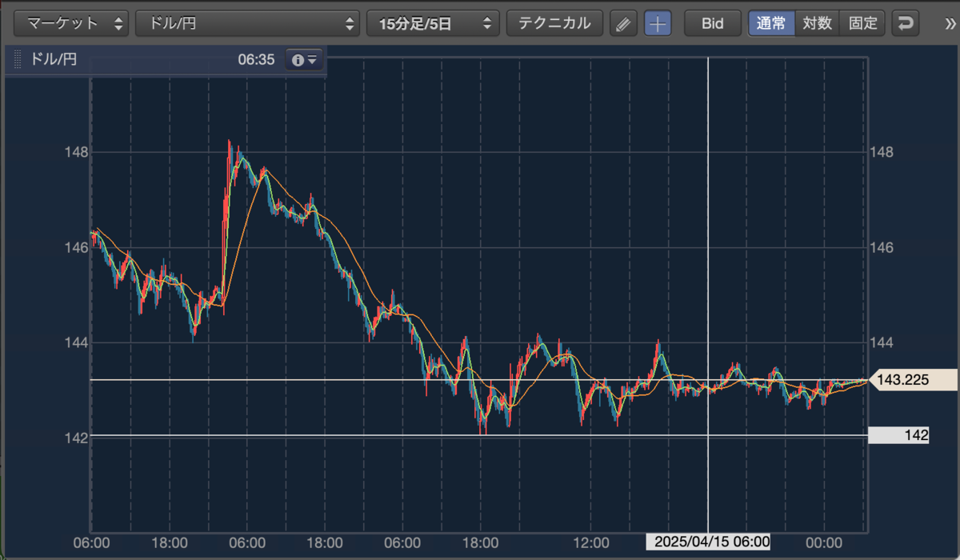Click the 148 value on the right axis
Viewport: 960px width, 560px height.
click(x=882, y=152)
